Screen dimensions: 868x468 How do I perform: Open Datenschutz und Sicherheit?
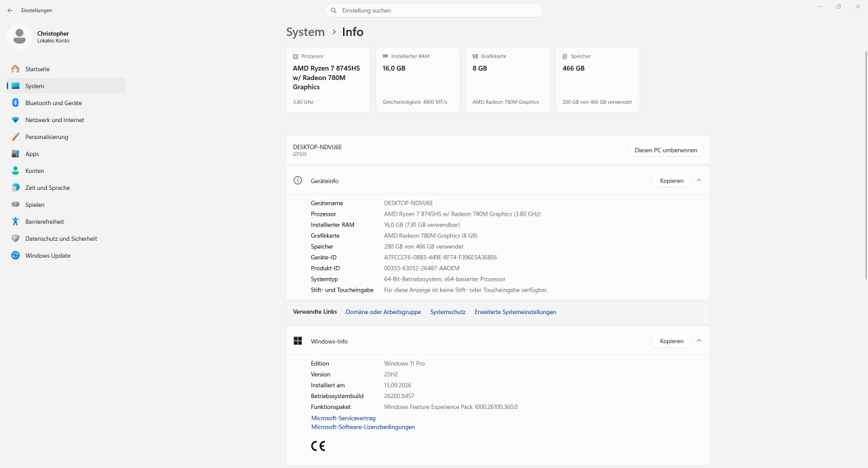(x=66, y=239)
